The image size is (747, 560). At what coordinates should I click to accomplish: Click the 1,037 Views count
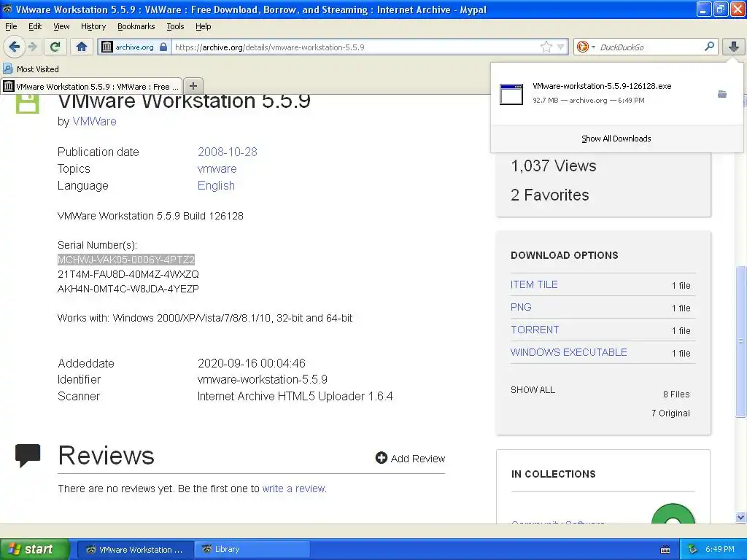tap(553, 166)
